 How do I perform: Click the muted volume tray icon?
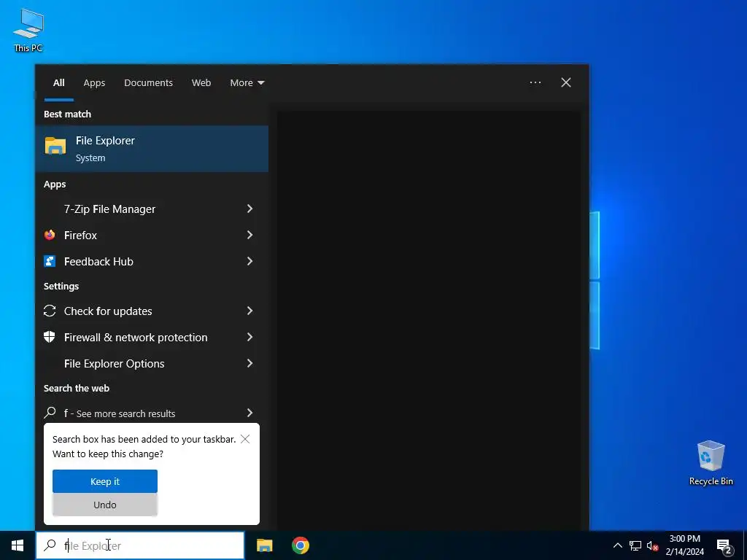(x=653, y=545)
